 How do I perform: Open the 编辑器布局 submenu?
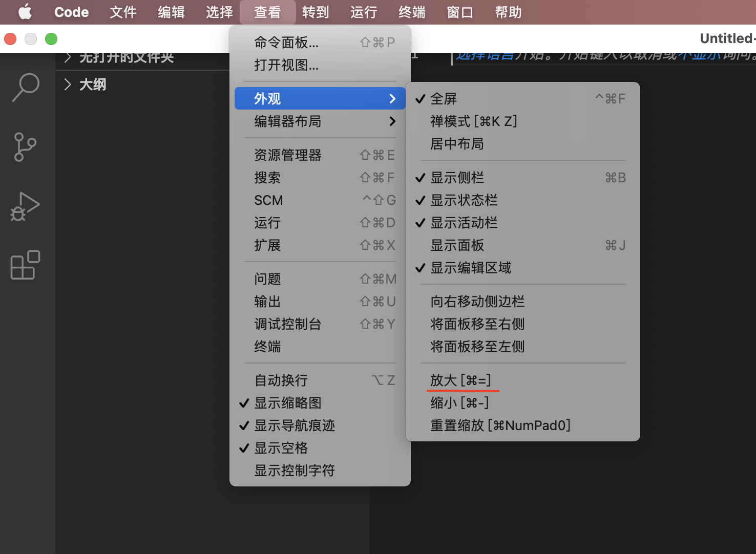click(x=288, y=122)
